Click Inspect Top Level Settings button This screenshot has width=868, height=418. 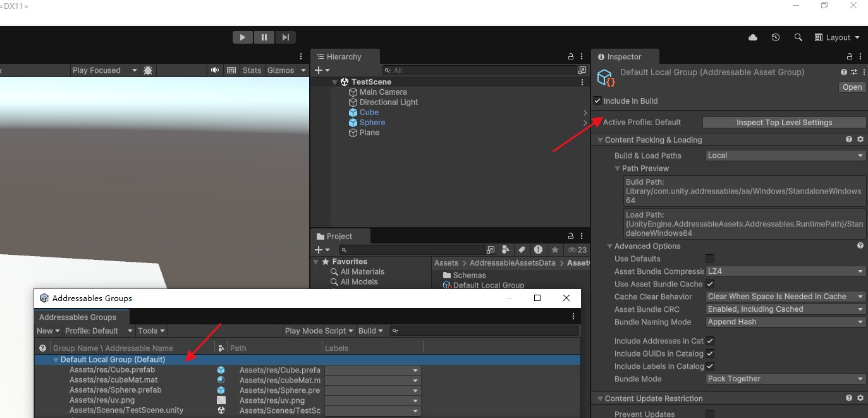784,123
